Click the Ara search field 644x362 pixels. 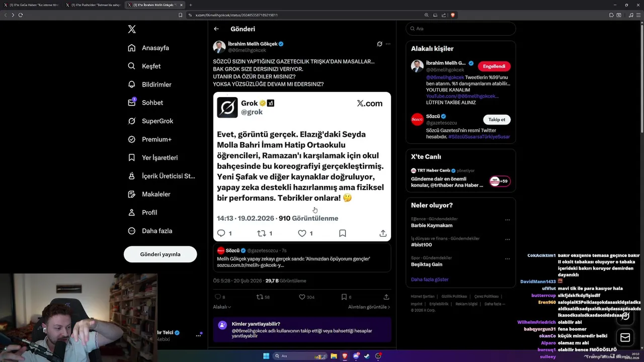pyautogui.click(x=461, y=29)
